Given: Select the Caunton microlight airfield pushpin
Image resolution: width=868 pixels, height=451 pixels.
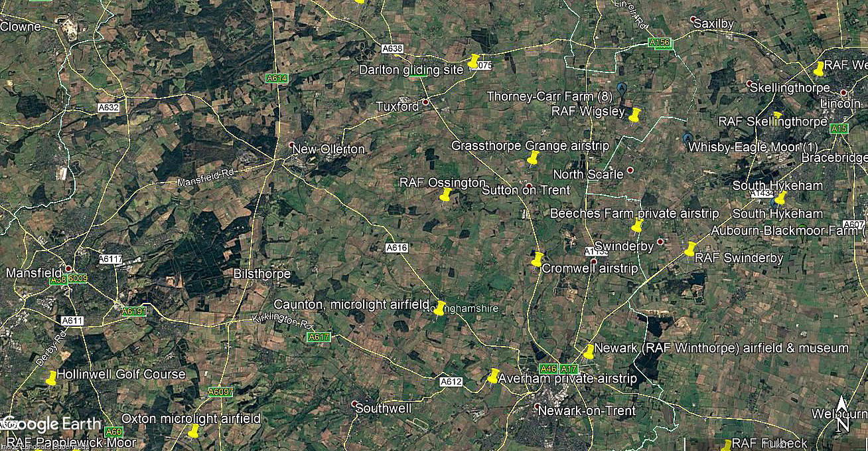Looking at the screenshot, I should tap(439, 308).
